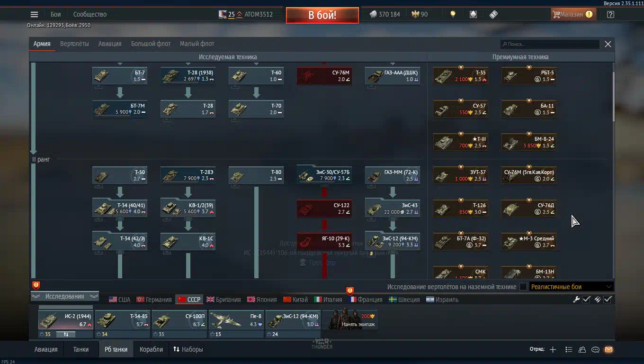This screenshot has width=644, height=364.
Task: Collapse the Исследования panel
Action: coord(65,296)
